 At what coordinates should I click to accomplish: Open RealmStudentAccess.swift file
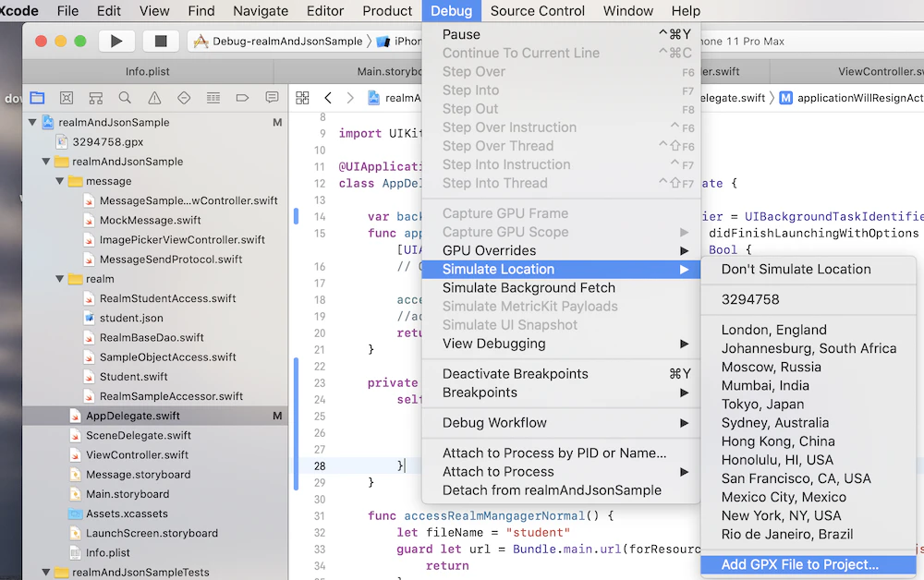167,298
